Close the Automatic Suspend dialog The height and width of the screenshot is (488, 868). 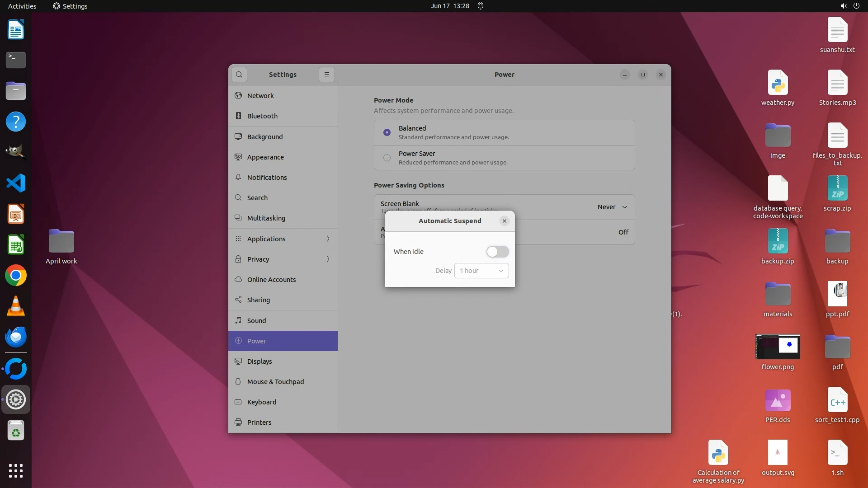[505, 221]
